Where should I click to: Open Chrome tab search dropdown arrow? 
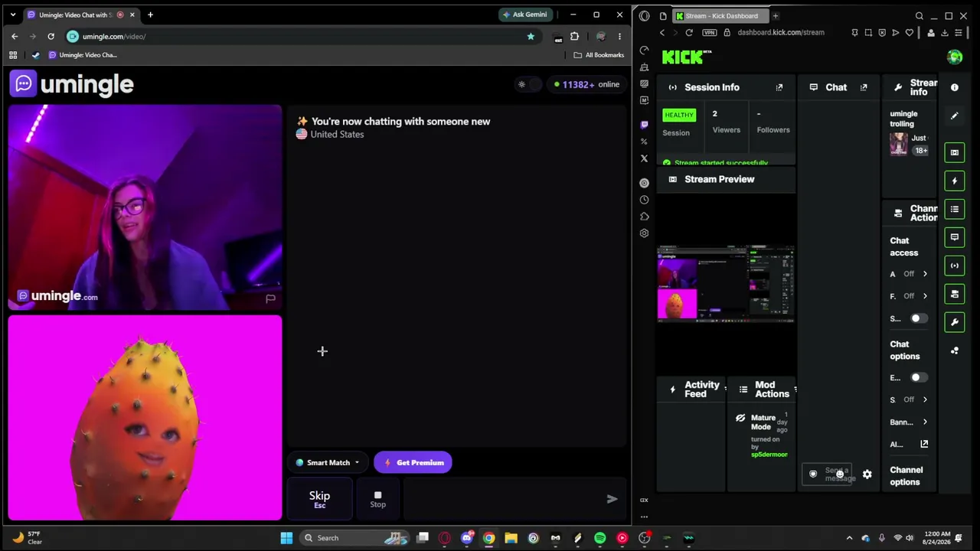[x=13, y=15]
